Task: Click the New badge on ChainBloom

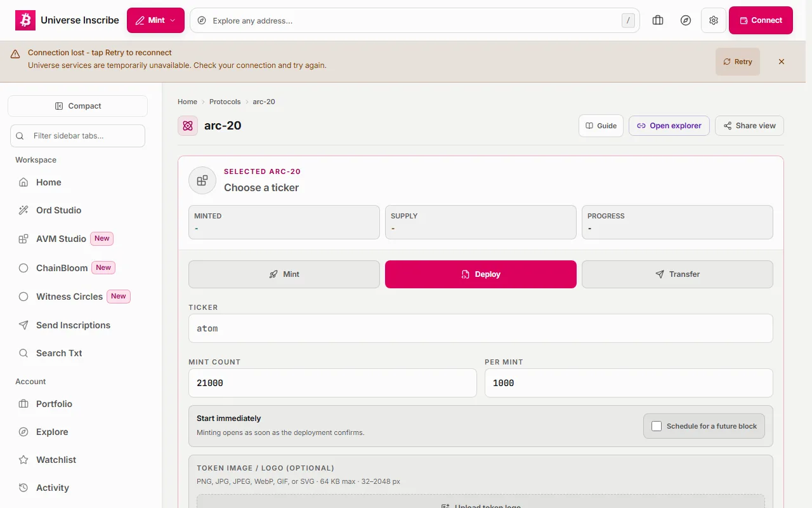Action: click(x=103, y=268)
